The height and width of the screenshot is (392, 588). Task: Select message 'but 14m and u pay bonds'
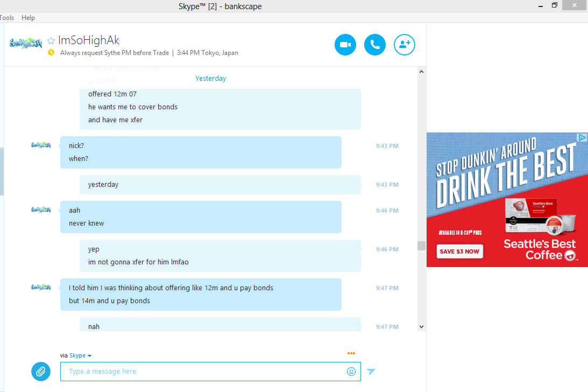[109, 301]
